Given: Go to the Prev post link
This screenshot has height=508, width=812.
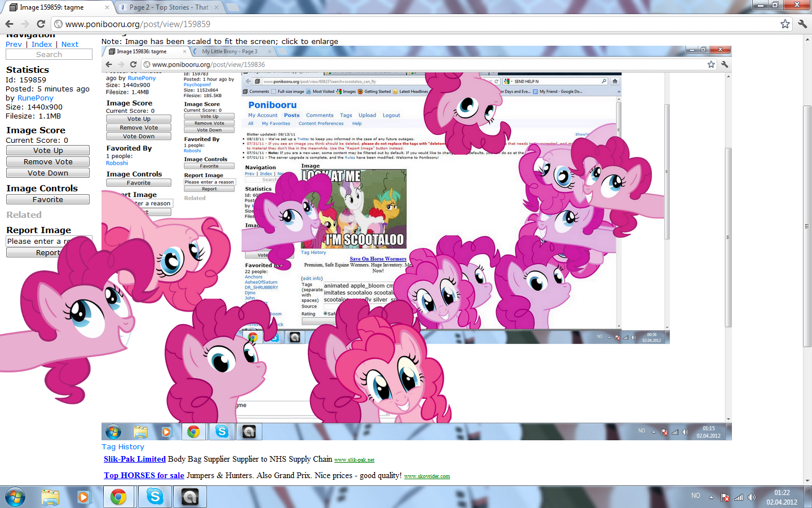Looking at the screenshot, I should [x=14, y=44].
